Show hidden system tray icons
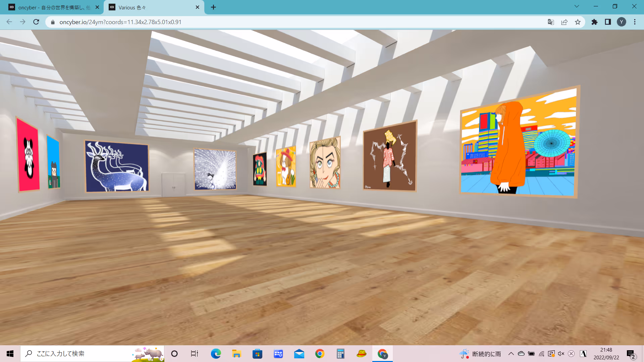Image resolution: width=644 pixels, height=362 pixels. (511, 354)
